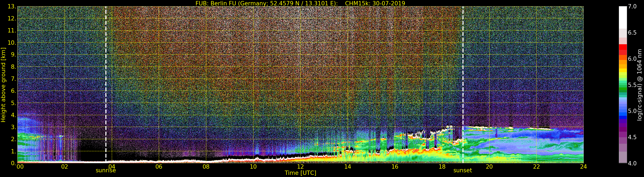Click the '13.' height axis tick label

pyautogui.click(x=12, y=6)
